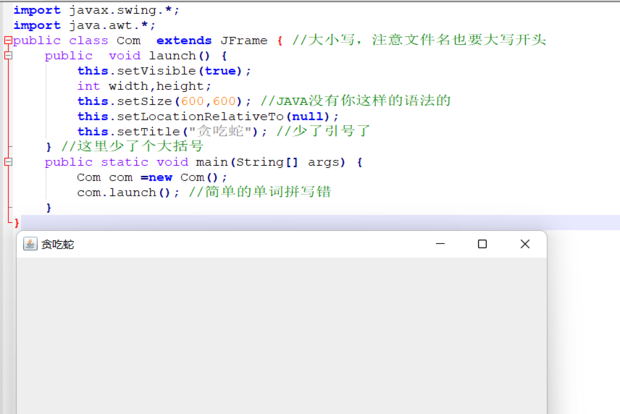Click comment '//少了引号了'
The height and width of the screenshot is (414, 620).
click(x=323, y=131)
